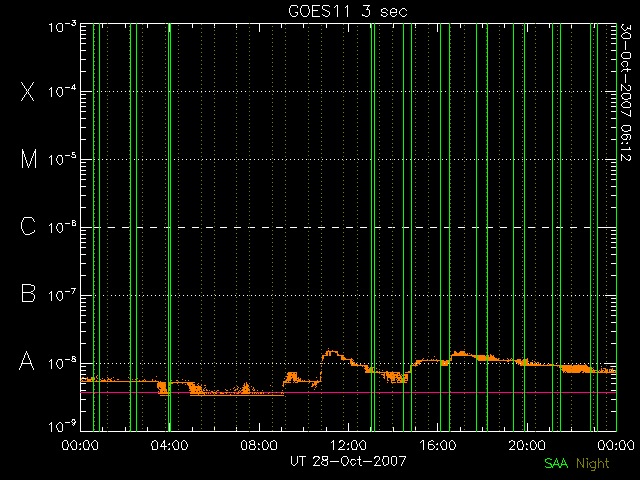640x480 pixels.
Task: Click the 20:00 time axis label
Action: coord(527,444)
